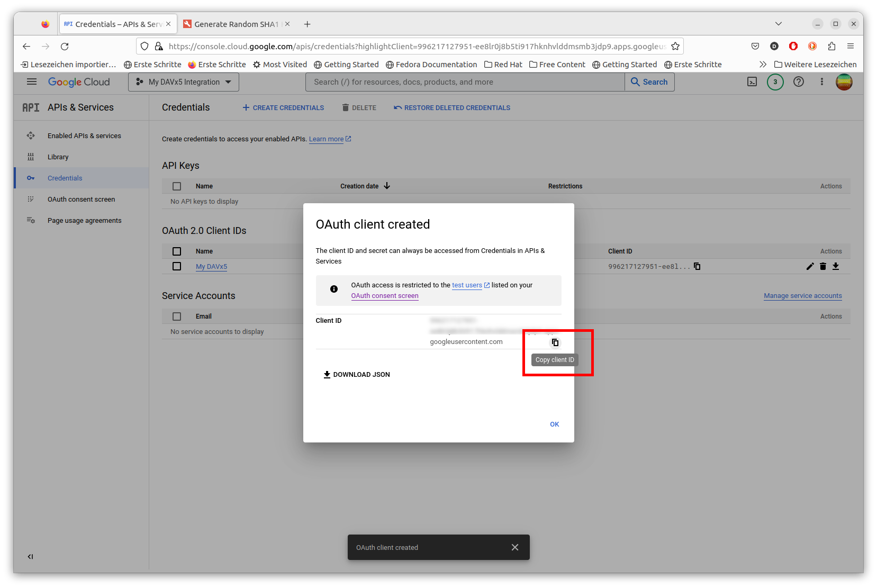Confirm the dialog with OK
This screenshot has width=877, height=588.
pyautogui.click(x=554, y=424)
